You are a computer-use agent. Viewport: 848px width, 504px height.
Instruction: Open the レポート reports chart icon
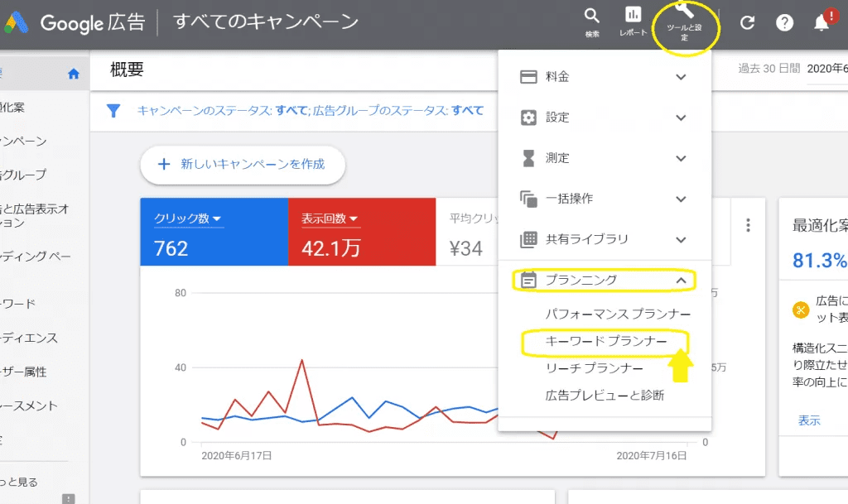coord(633,15)
